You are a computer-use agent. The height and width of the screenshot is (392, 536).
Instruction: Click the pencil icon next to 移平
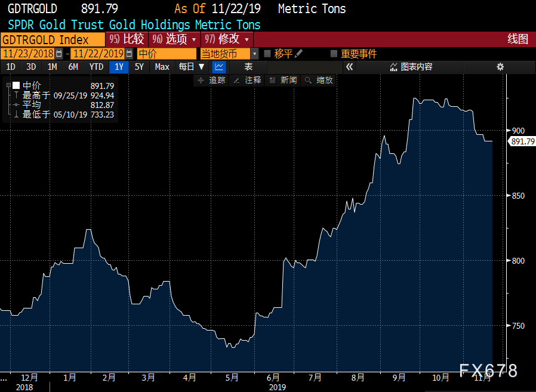(x=298, y=53)
